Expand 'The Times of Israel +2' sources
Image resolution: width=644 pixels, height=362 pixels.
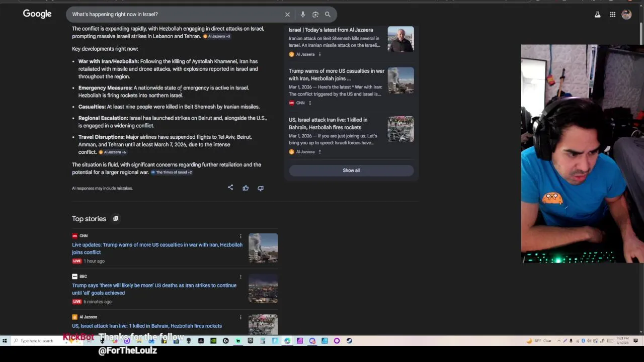coord(172,172)
